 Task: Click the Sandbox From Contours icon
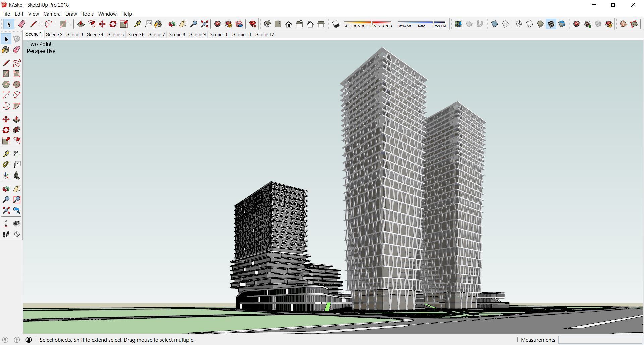pyautogui.click(x=624, y=24)
